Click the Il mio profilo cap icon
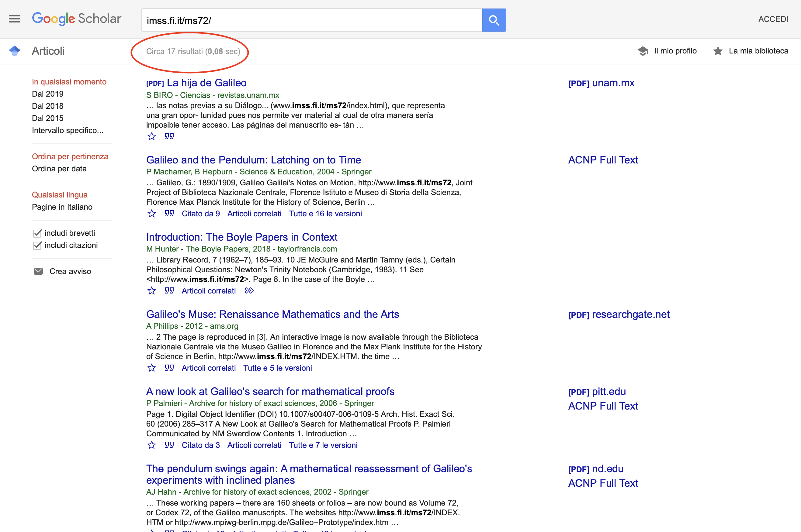Viewport: 801px width, 532px height. pos(643,51)
